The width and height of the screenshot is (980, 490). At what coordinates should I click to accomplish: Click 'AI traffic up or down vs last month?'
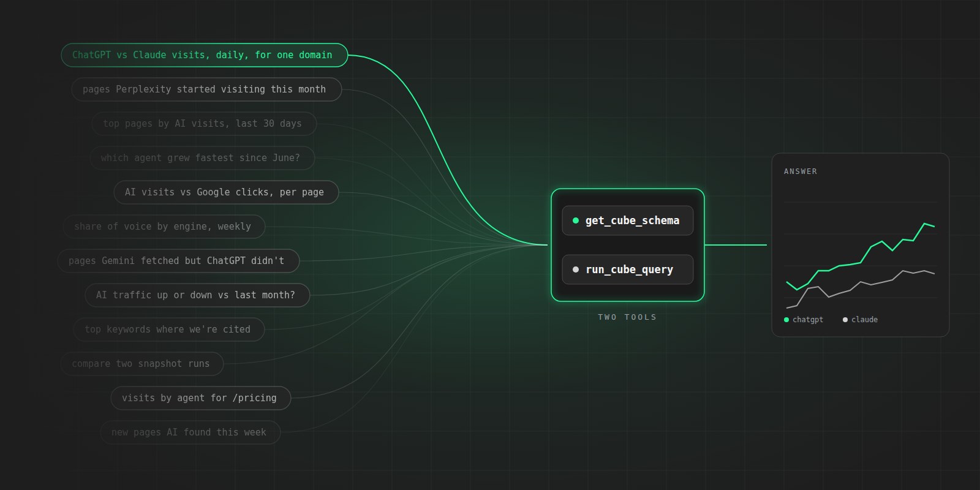[197, 295]
